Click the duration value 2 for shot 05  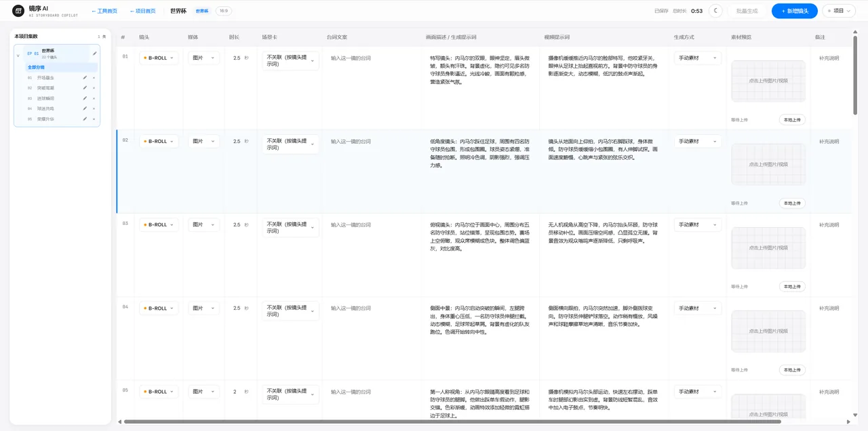coord(235,392)
